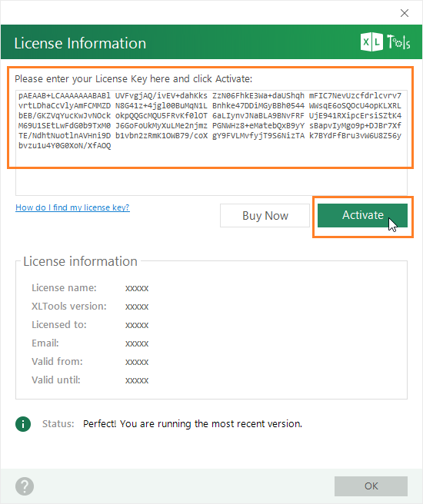Click the XLTools logo in header
423x504 pixels.
tap(385, 42)
